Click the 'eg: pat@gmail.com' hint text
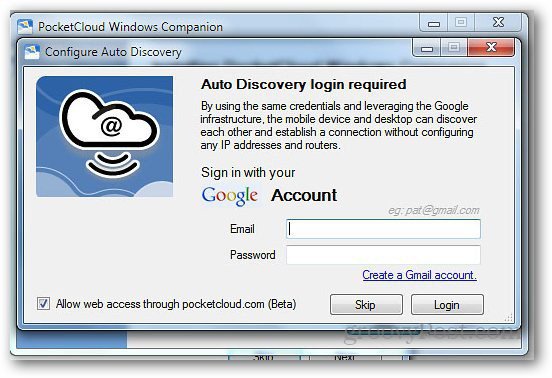The height and width of the screenshot is (378, 552). pos(434,210)
